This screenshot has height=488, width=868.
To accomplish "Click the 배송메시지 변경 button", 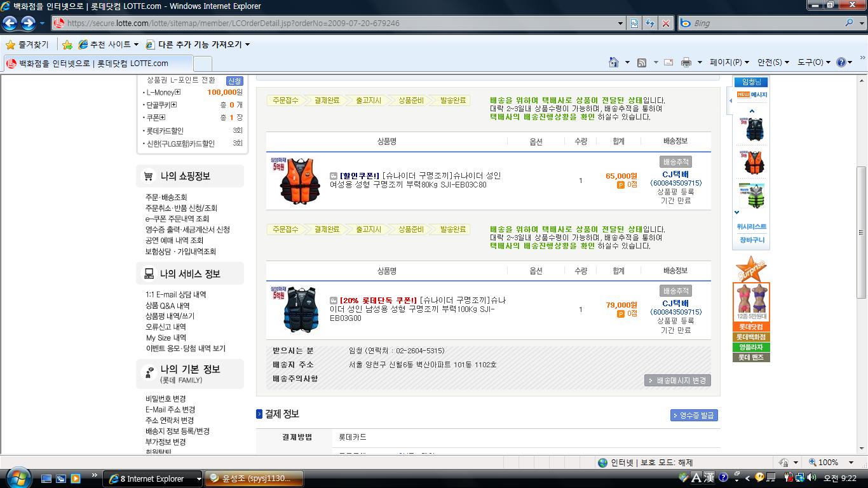I will 677,381.
